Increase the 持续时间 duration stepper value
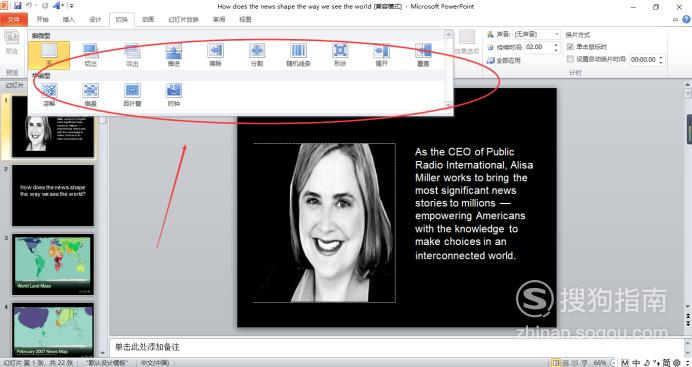692x367 pixels. [x=556, y=45]
